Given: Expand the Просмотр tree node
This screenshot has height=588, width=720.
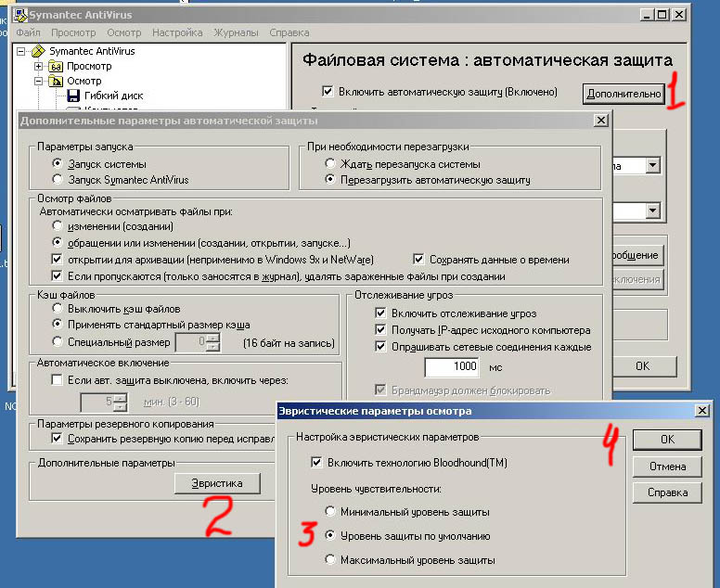Looking at the screenshot, I should click(39, 67).
